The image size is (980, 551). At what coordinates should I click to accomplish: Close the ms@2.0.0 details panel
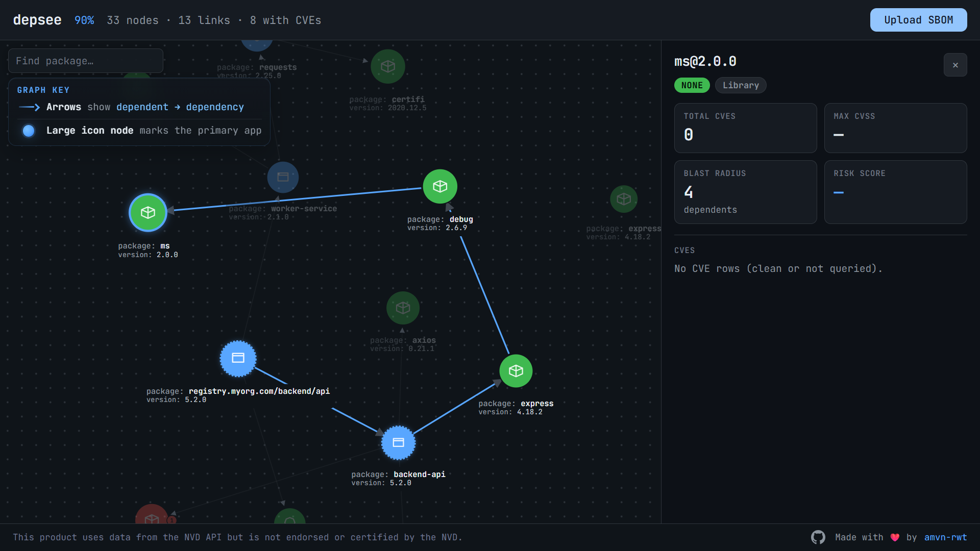point(955,65)
